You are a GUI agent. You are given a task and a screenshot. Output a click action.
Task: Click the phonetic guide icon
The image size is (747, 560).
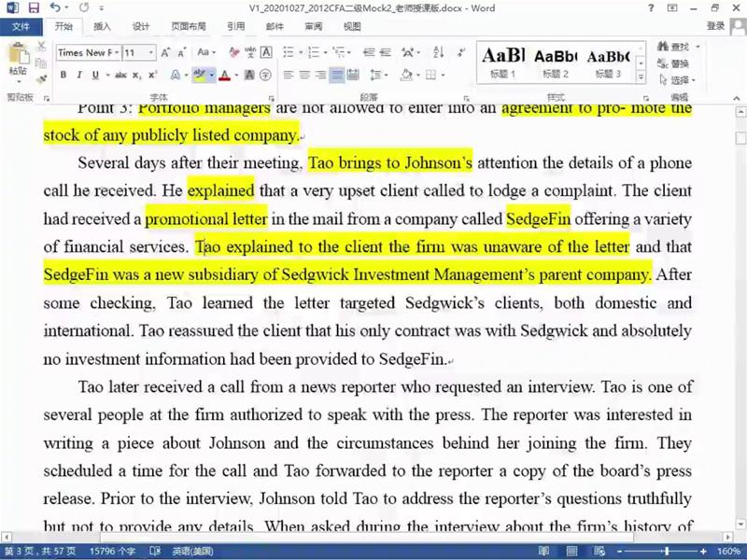pyautogui.click(x=250, y=52)
